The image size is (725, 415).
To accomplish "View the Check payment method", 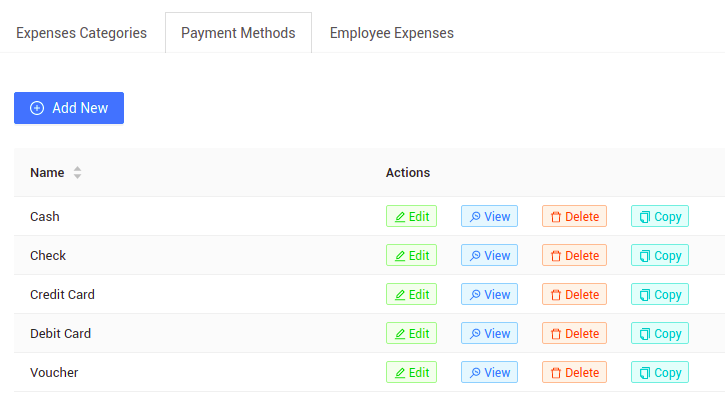I will 489,255.
